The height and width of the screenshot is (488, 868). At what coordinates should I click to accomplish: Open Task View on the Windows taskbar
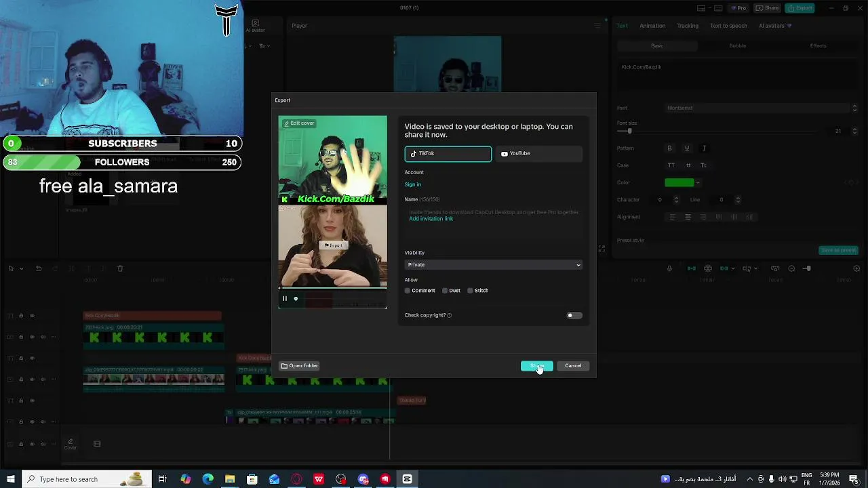point(163,479)
